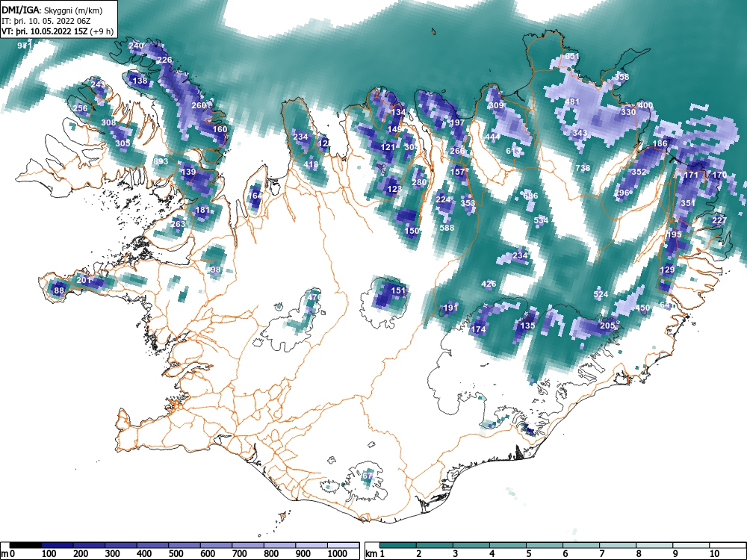This screenshot has width=747, height=560.
Task: Select the map label 263
Action: (178, 224)
